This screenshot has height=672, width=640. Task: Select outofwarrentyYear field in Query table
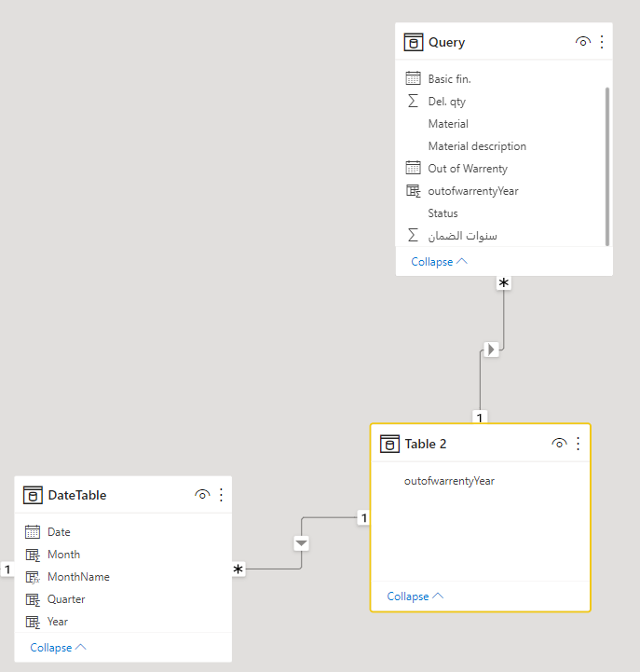point(473,191)
